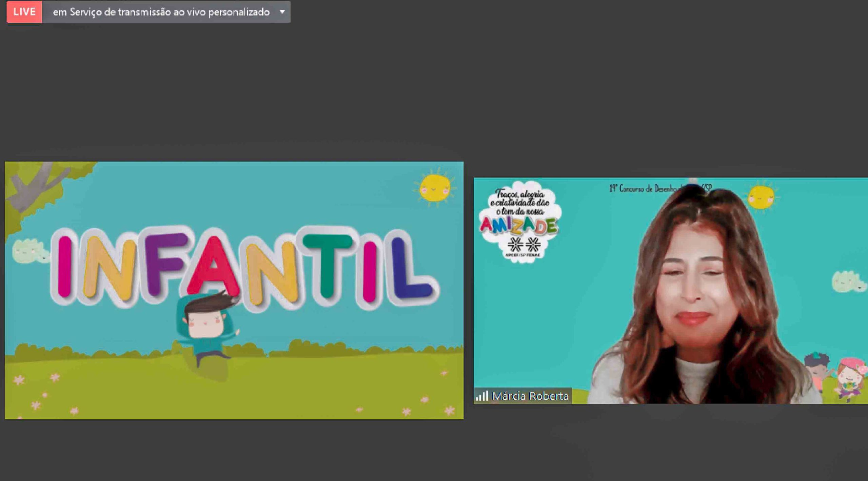This screenshot has height=481, width=868.
Task: Click the smiling sun in INFANTIL slide
Action: pos(435,188)
